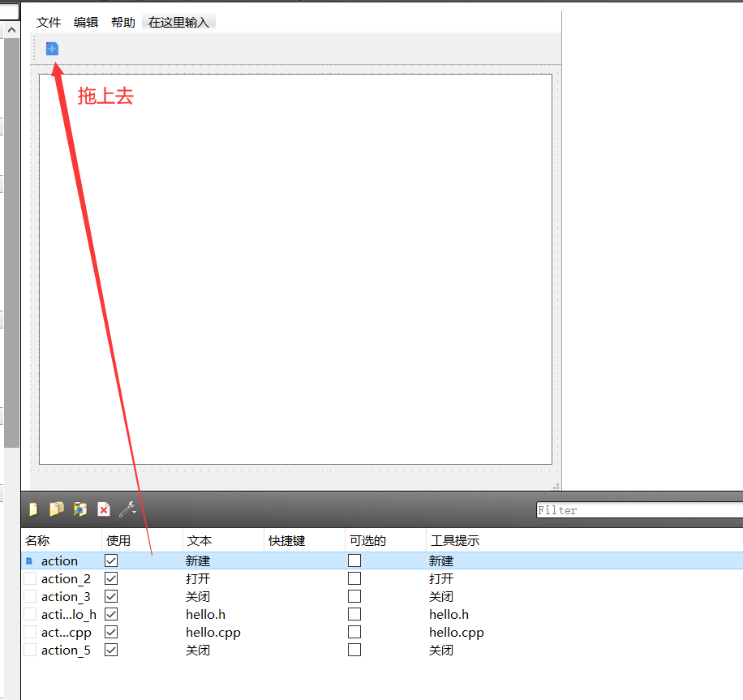Image resolution: width=743 pixels, height=700 pixels.
Task: Click 打开 tooltip cell of action_2 row
Action: coord(441,578)
